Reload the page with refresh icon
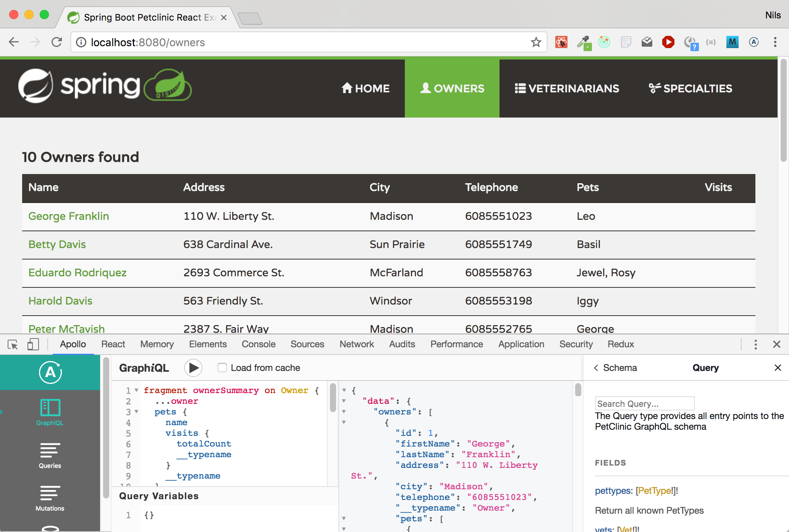 pos(57,42)
